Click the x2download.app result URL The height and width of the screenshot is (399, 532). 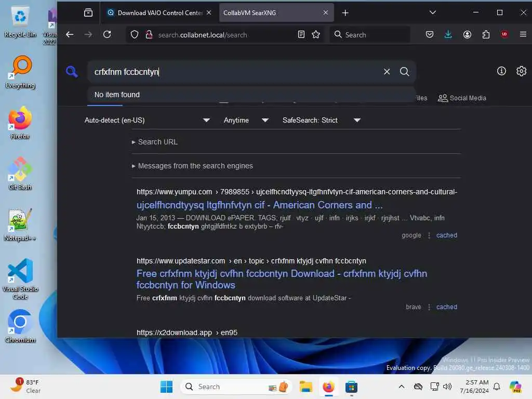click(187, 332)
